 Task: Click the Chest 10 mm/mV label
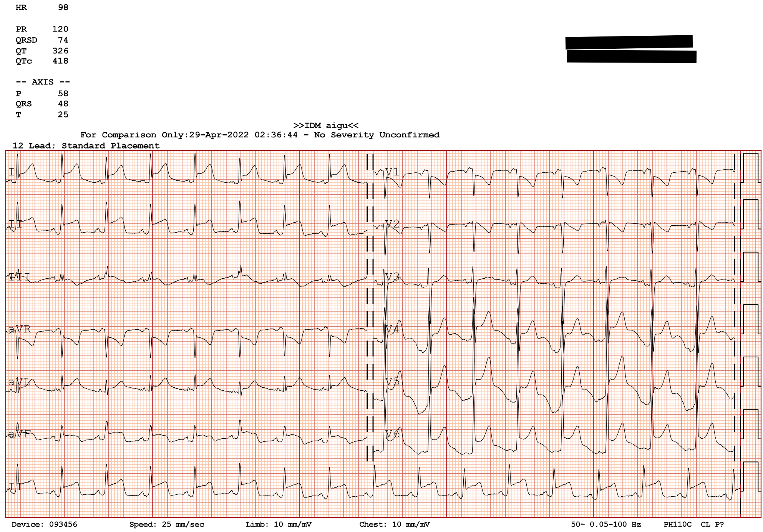tap(394, 524)
